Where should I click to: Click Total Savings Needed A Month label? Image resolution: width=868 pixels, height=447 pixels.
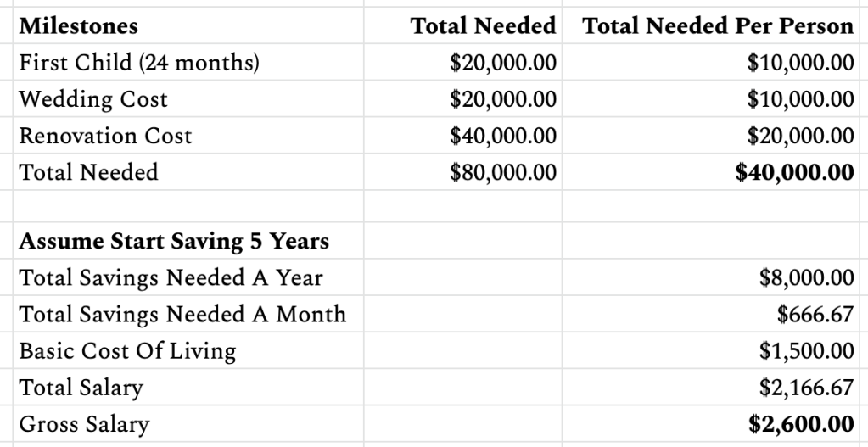click(x=182, y=314)
